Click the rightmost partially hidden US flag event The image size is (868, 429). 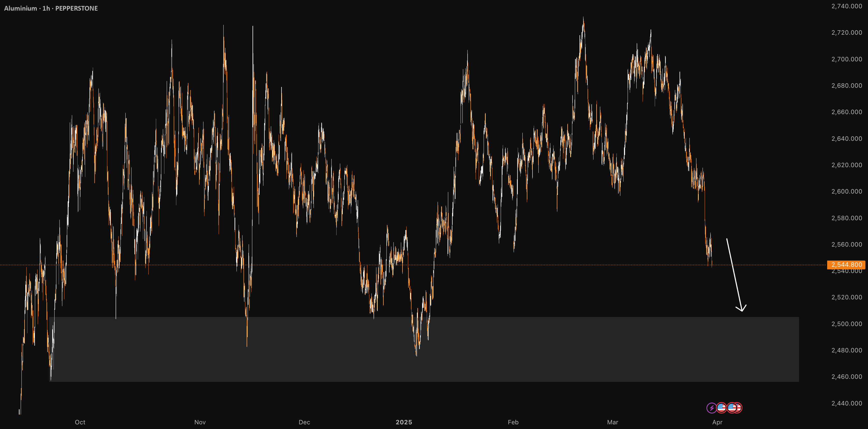coord(740,408)
